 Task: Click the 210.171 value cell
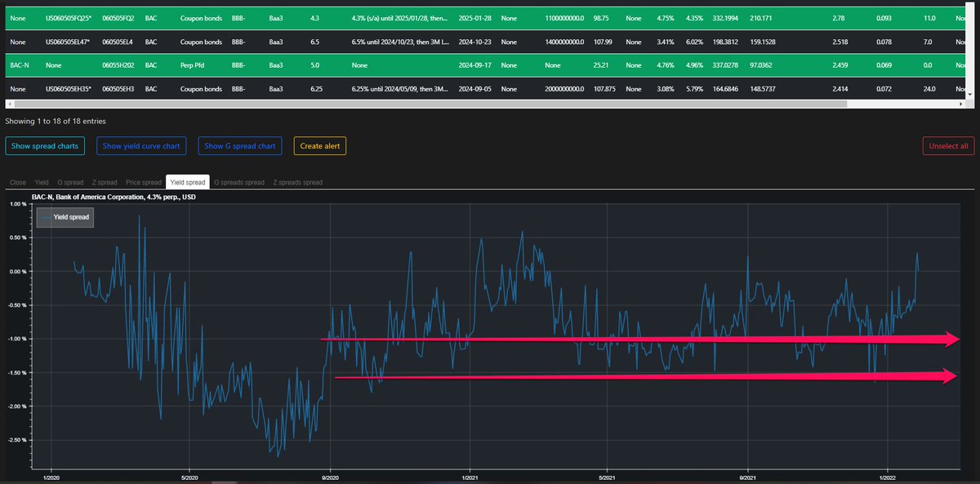click(761, 17)
